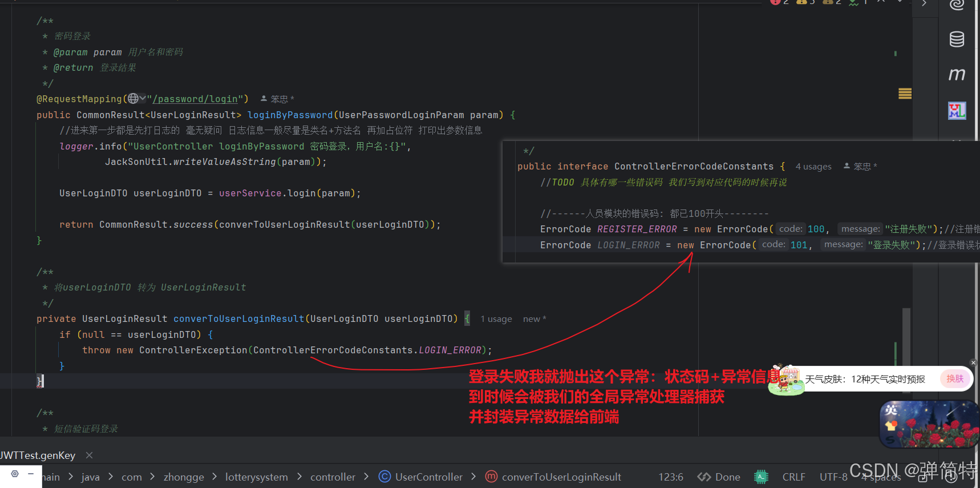Place caret at closing brace on highlighted line
This screenshot has height=488, width=980.
tap(39, 381)
